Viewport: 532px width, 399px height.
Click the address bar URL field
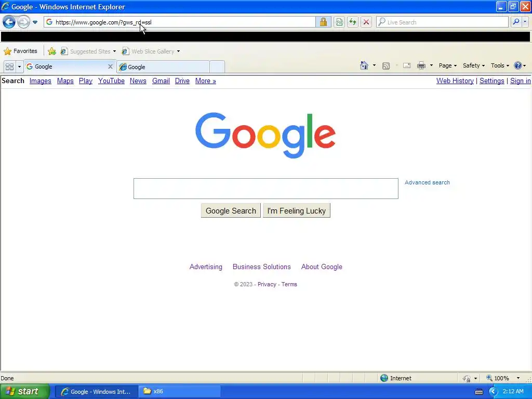tap(180, 22)
